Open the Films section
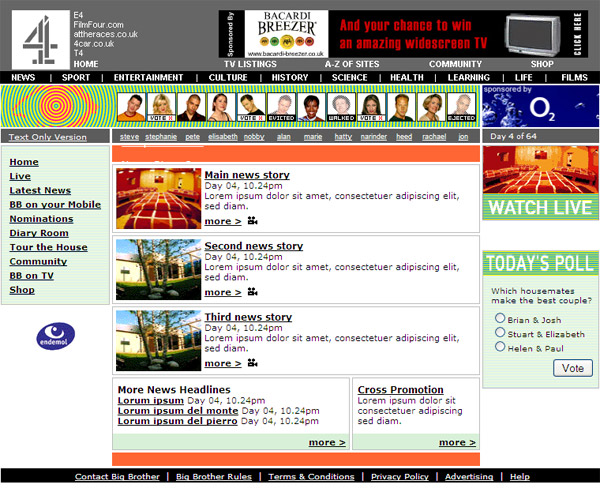 click(574, 77)
